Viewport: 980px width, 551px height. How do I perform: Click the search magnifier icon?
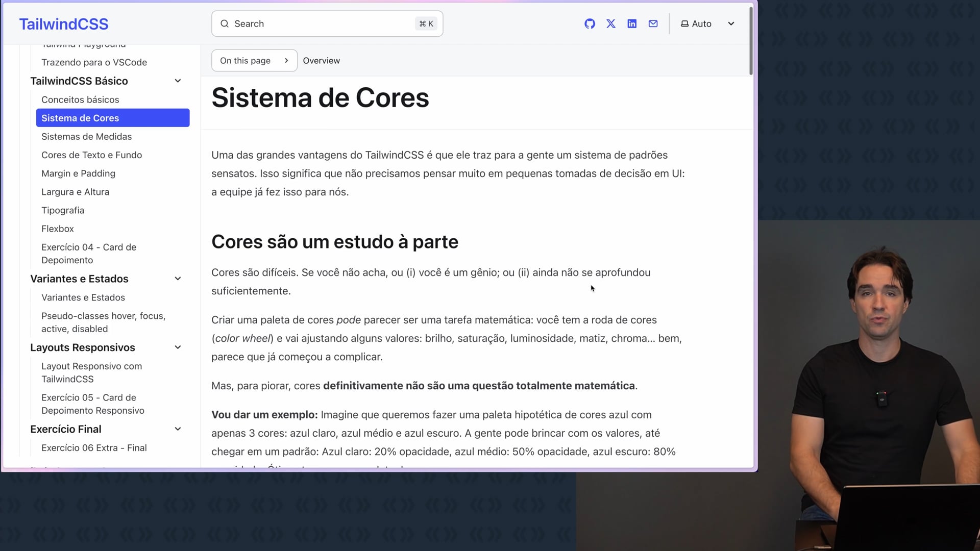(x=225, y=24)
